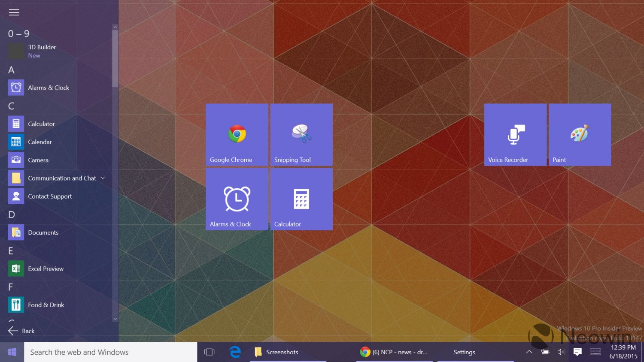Viewport: 644px width, 362px height.
Task: Click the A letter header
Action: point(11,70)
